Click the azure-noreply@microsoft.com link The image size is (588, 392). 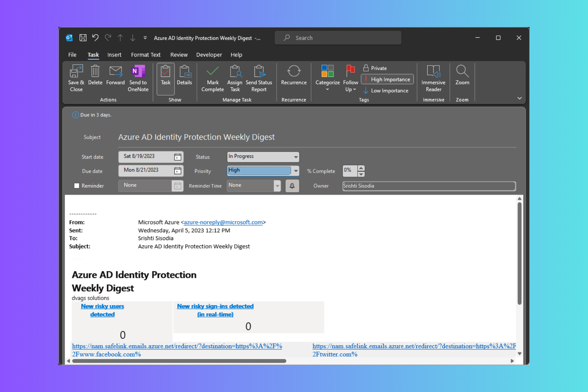[x=223, y=222]
